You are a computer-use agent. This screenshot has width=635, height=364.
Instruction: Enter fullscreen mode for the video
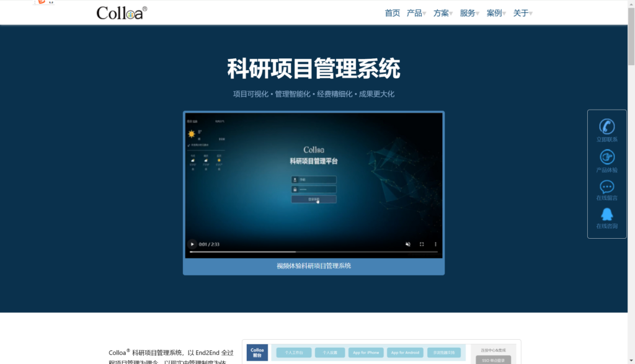(x=422, y=244)
